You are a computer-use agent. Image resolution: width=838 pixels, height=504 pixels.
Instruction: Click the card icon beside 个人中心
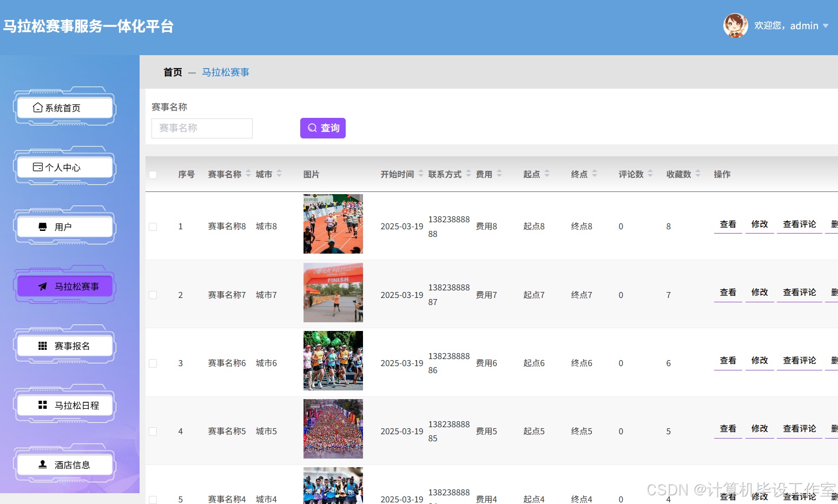tap(37, 167)
